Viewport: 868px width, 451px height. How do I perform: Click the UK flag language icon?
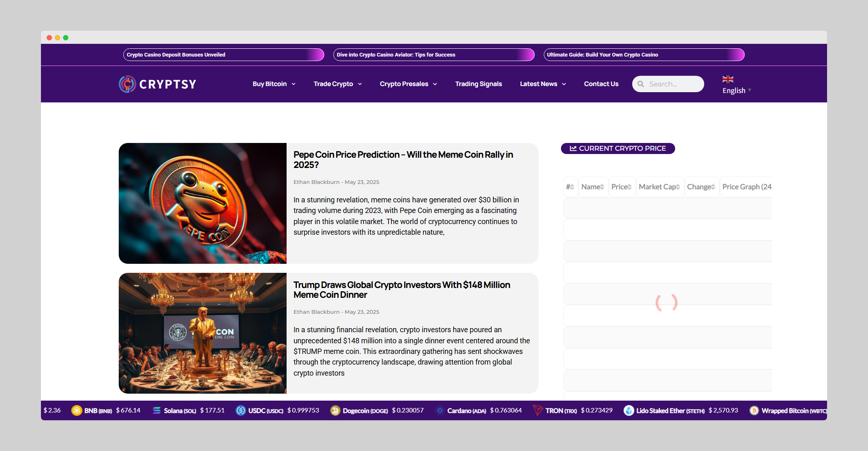[x=728, y=79]
